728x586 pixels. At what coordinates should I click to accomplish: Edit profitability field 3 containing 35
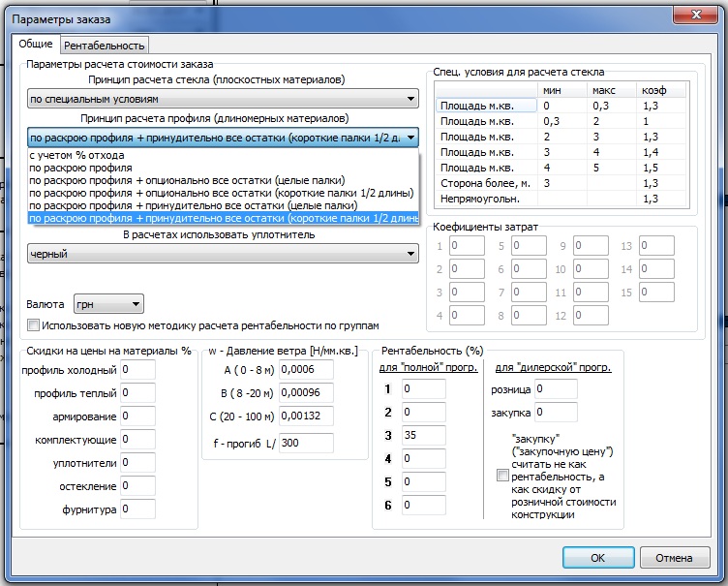tap(424, 436)
